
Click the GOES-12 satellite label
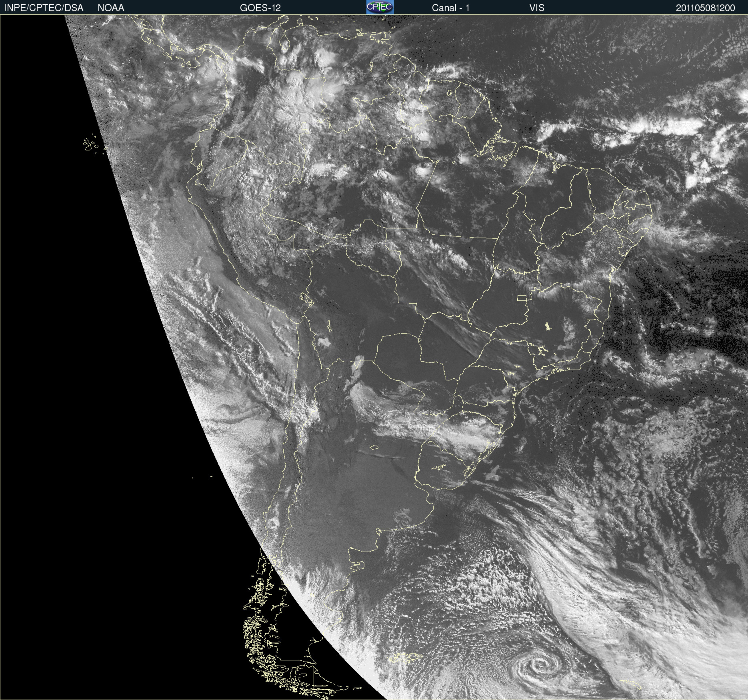pyautogui.click(x=260, y=8)
